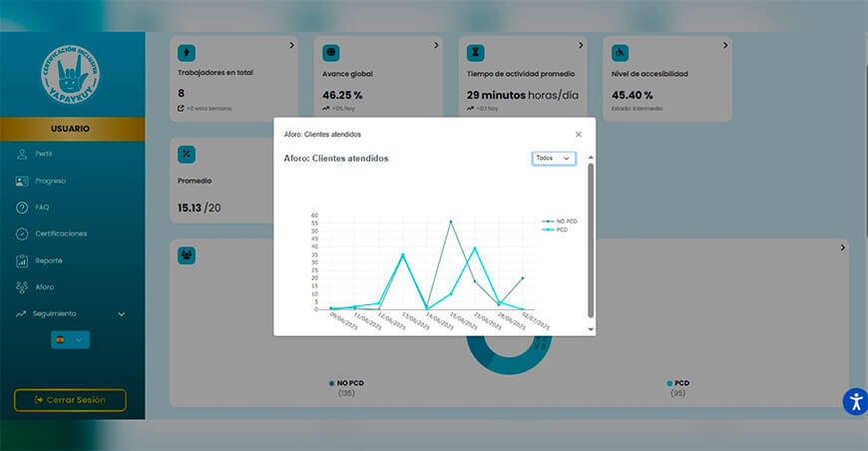868x451 pixels.
Task: Click the FAQ question mark icon
Action: click(x=22, y=208)
